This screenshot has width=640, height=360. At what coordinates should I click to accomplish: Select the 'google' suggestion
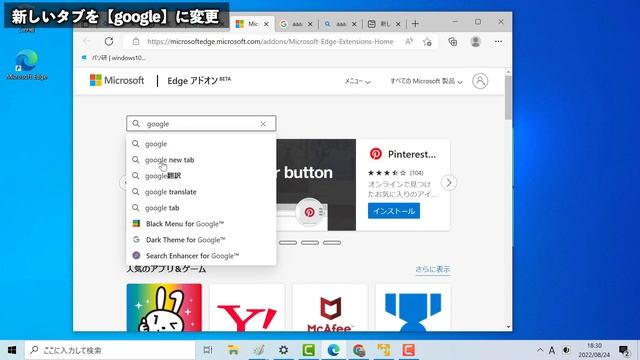(x=201, y=144)
